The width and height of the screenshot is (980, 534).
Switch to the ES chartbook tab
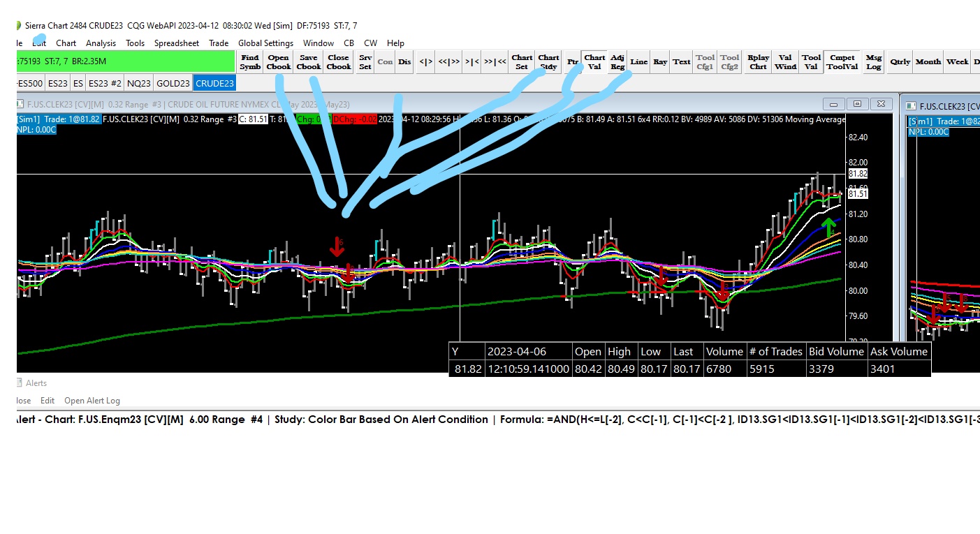click(x=78, y=83)
